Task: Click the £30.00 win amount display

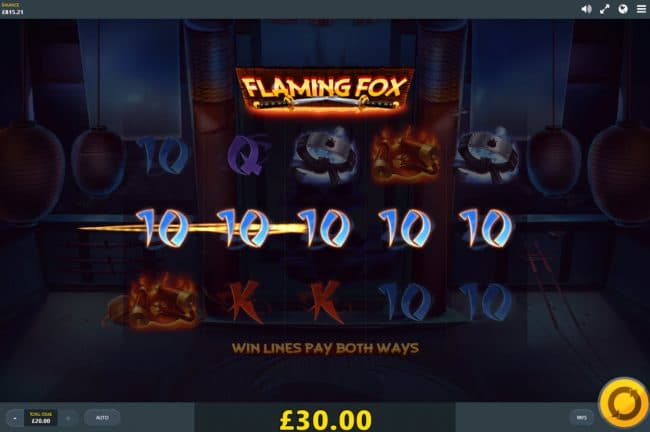Action: [x=325, y=419]
